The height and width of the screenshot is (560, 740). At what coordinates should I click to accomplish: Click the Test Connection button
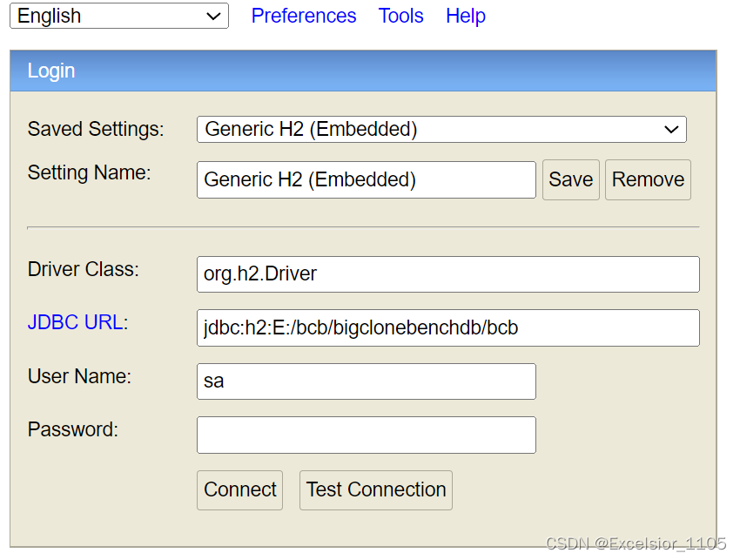click(376, 490)
